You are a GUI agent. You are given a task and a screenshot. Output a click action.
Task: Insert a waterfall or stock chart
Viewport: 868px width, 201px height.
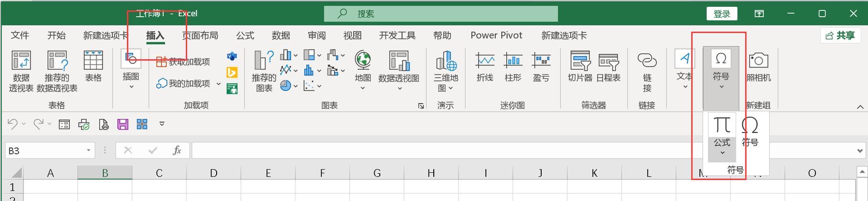click(x=336, y=55)
